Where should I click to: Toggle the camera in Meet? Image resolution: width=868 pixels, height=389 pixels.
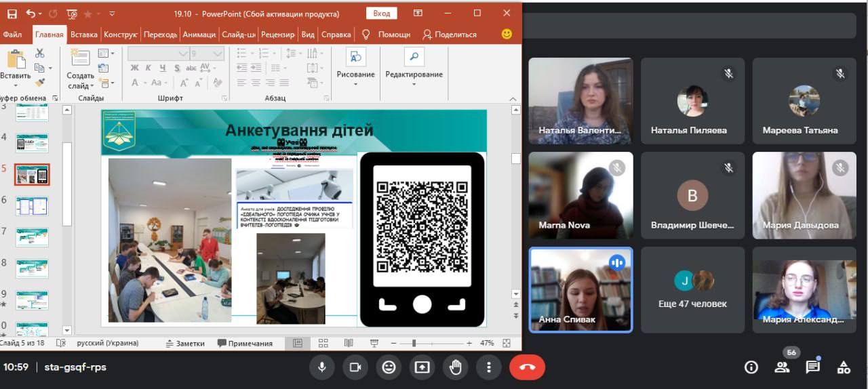(355, 367)
